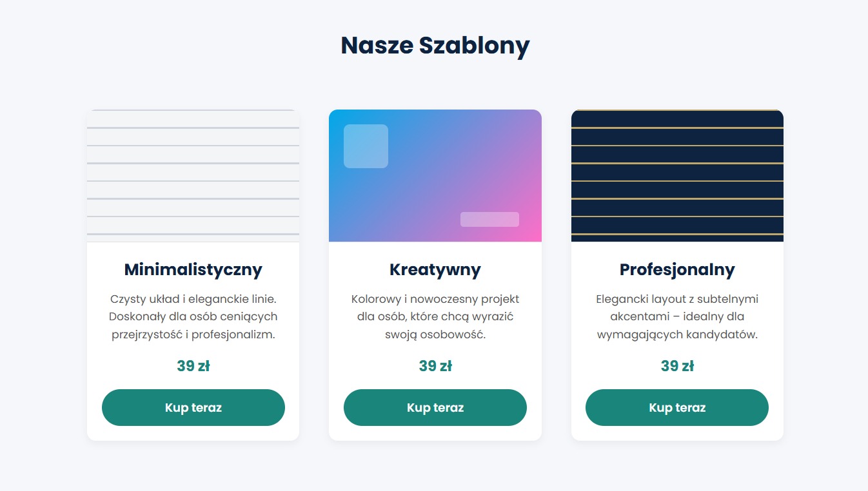Click the Nasze Szablony heading
868x491 pixels.
click(434, 45)
